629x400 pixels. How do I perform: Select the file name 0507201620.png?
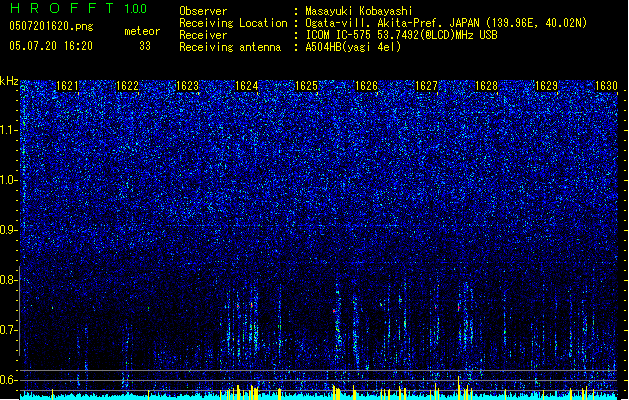click(x=51, y=26)
